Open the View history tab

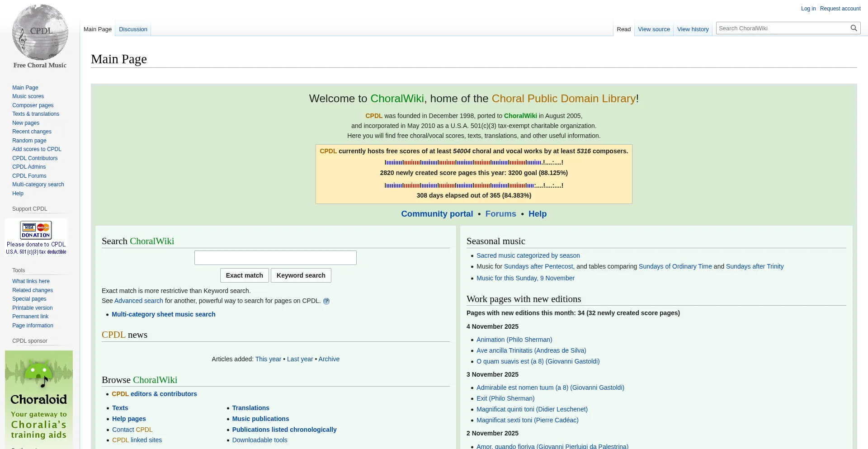coord(693,29)
